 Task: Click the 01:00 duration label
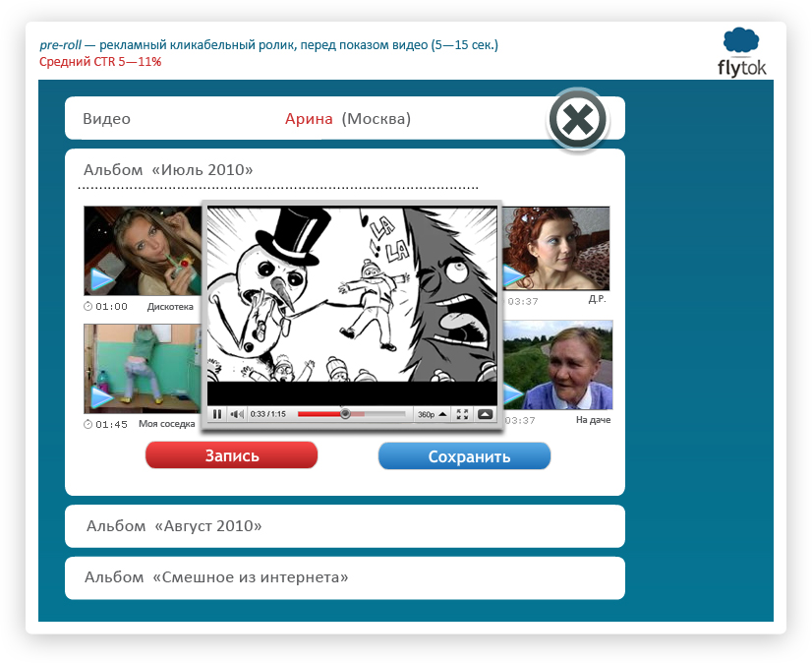pyautogui.click(x=111, y=306)
